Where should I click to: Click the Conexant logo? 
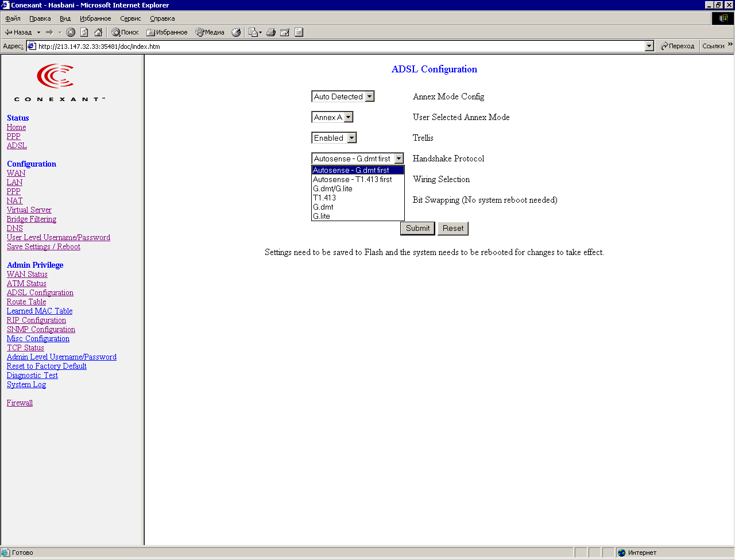pos(60,83)
